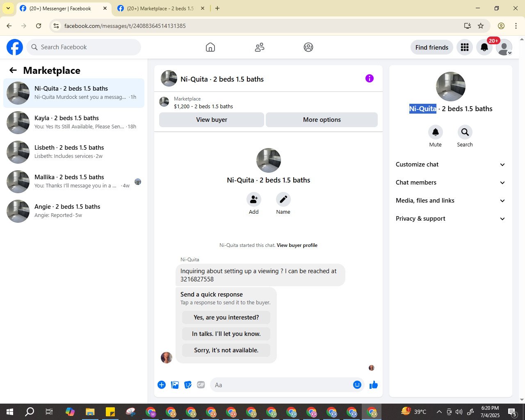Attach a photo file in composer

(x=175, y=385)
